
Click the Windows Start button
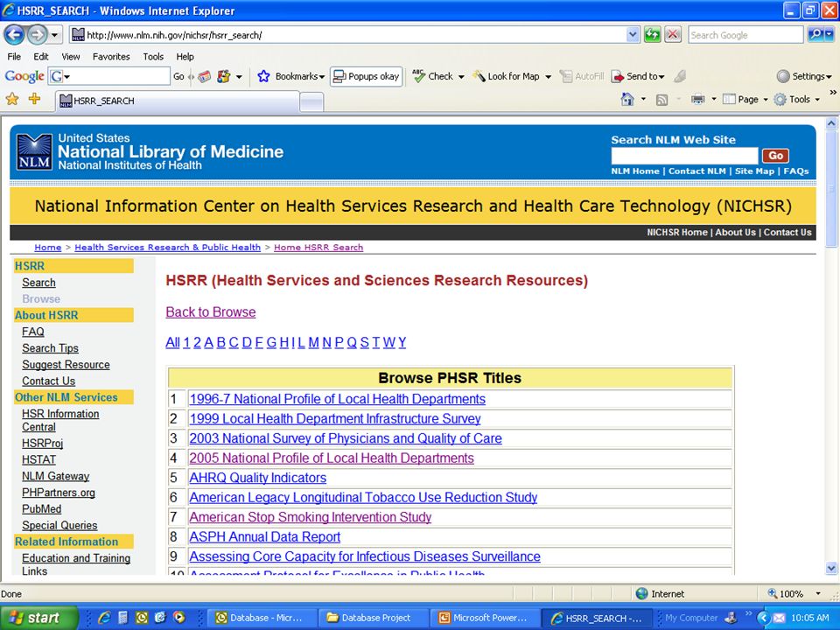38,618
